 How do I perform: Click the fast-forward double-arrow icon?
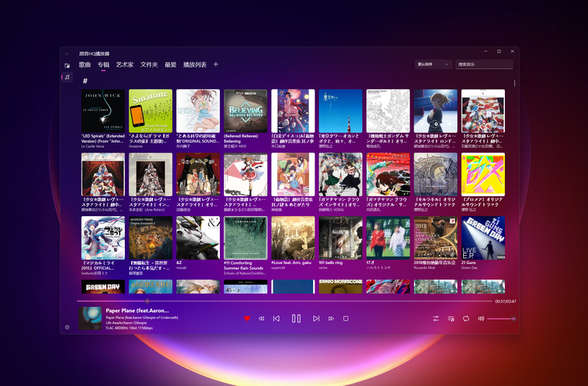pos(331,318)
